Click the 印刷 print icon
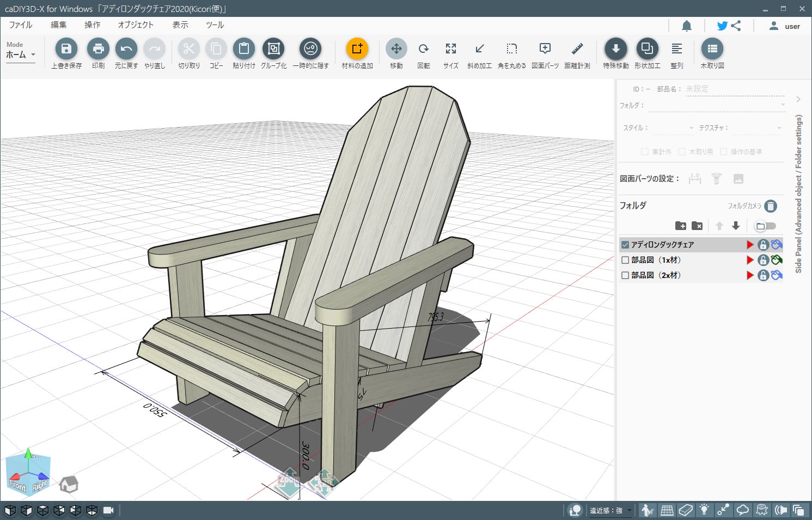The width and height of the screenshot is (812, 520). point(98,49)
